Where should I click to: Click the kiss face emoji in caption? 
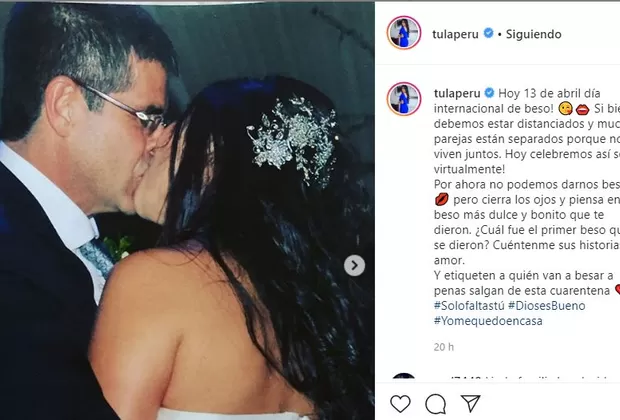point(565,109)
